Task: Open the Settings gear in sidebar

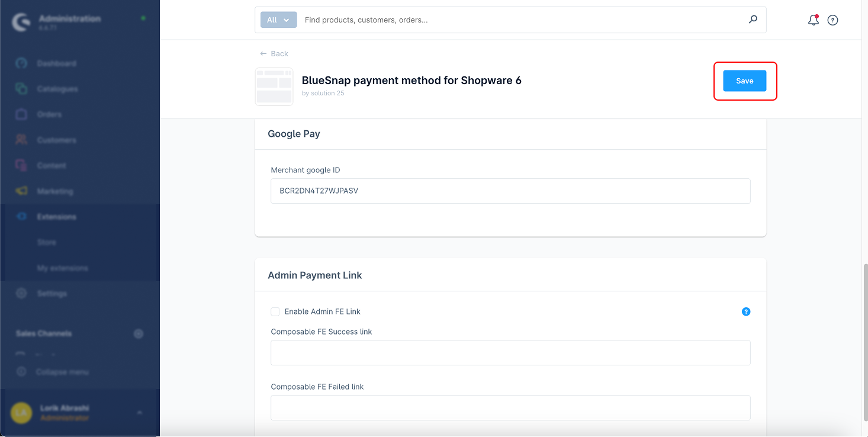Action: [x=52, y=294]
